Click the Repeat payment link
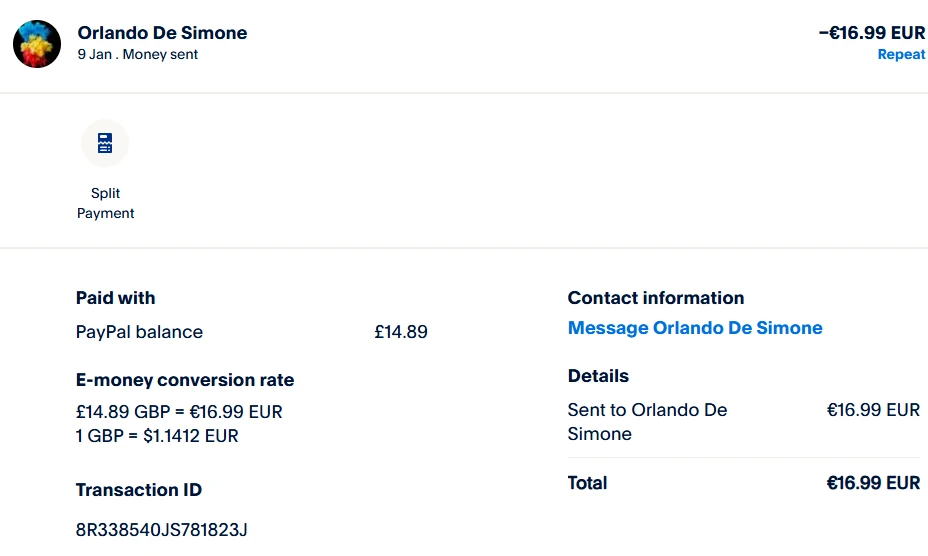Viewport: 928px width, 556px height. pos(900,55)
